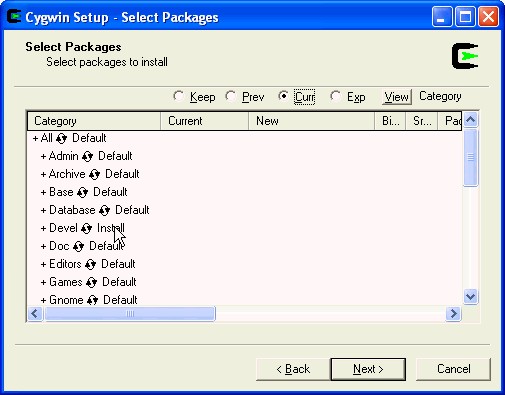
Task: Click the cycle icon next to All
Action: click(x=61, y=138)
